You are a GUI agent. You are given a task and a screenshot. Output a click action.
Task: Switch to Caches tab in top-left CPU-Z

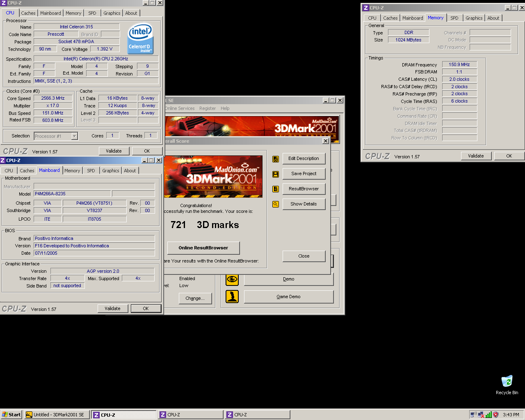[28, 13]
